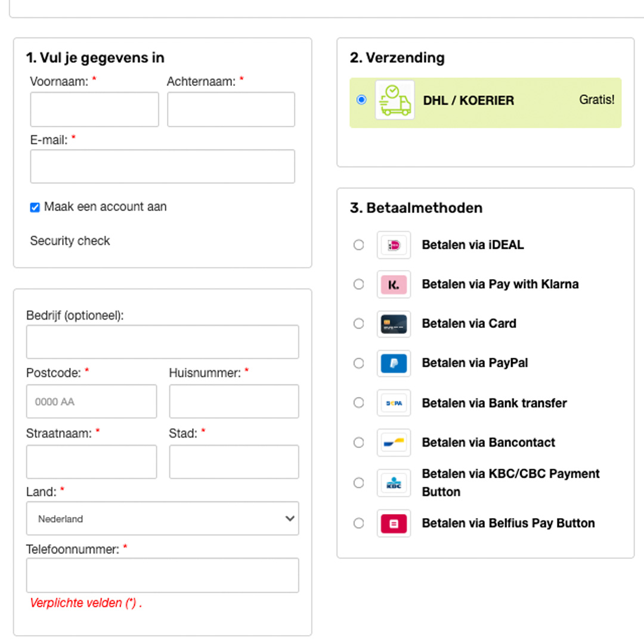Click the pink Klarna logo icon
Image resolution: width=644 pixels, height=644 pixels.
(x=394, y=284)
